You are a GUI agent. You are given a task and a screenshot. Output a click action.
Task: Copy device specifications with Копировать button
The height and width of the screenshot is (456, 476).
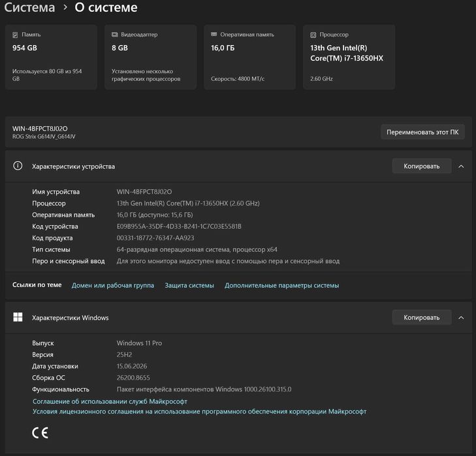(422, 166)
